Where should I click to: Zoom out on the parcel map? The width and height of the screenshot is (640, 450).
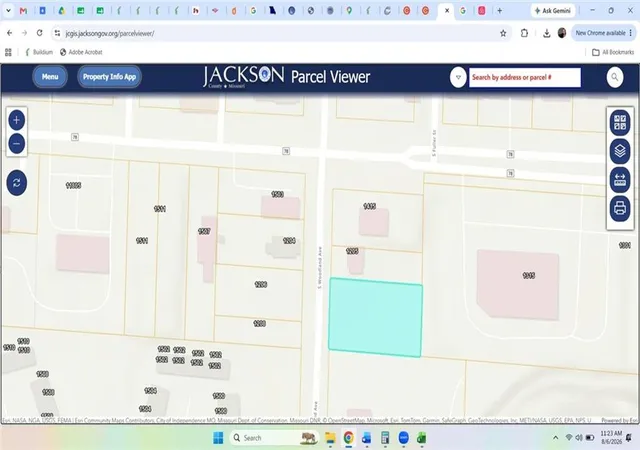tap(17, 144)
